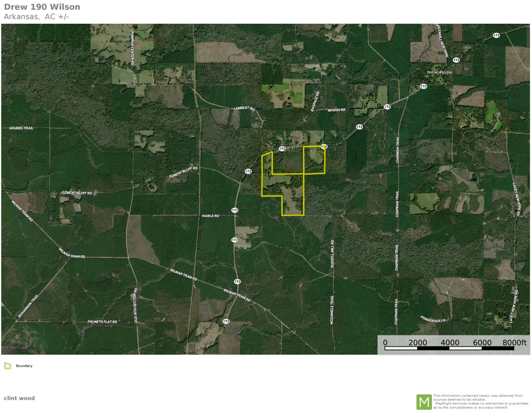
Task: Click the yellow Boundary legend icon
Action: (x=7, y=366)
